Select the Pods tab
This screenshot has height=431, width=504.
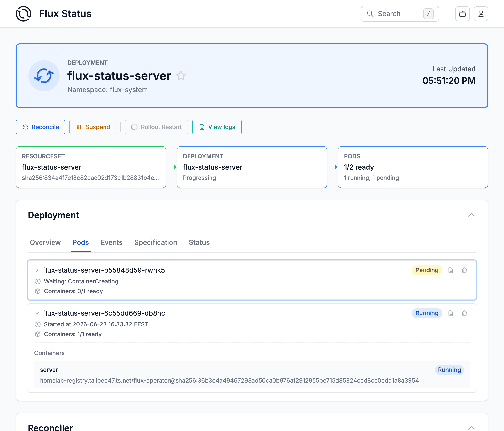[x=81, y=242]
